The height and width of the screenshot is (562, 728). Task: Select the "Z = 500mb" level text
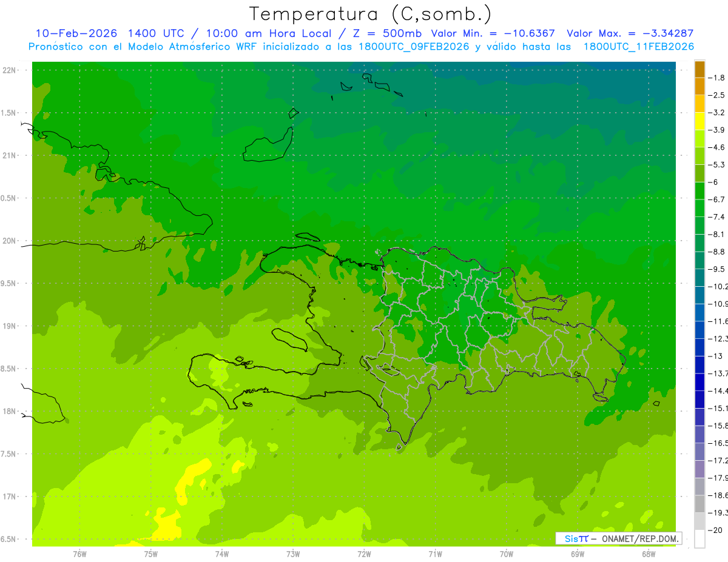click(387, 34)
